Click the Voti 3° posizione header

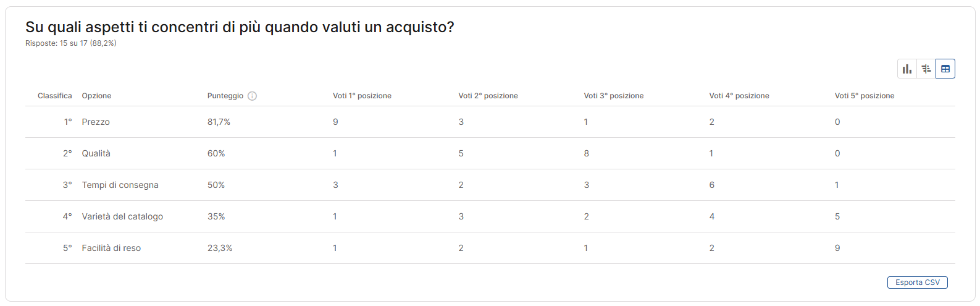613,96
